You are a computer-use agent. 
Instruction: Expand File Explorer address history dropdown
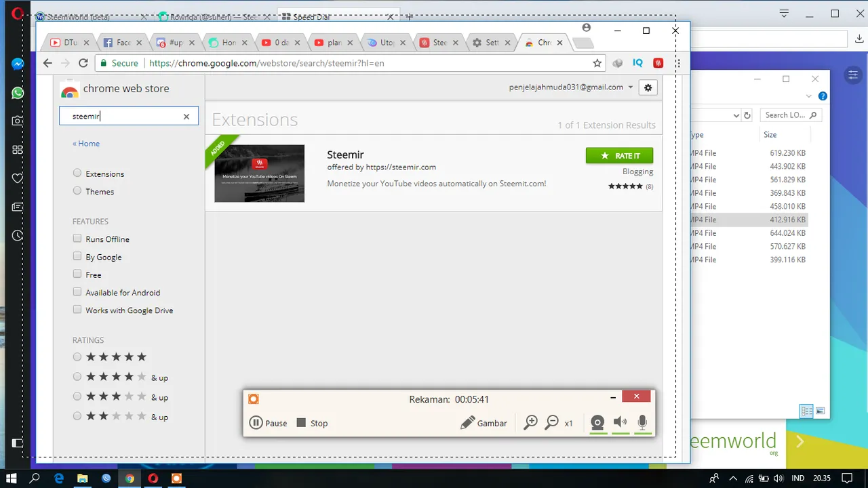pos(736,116)
